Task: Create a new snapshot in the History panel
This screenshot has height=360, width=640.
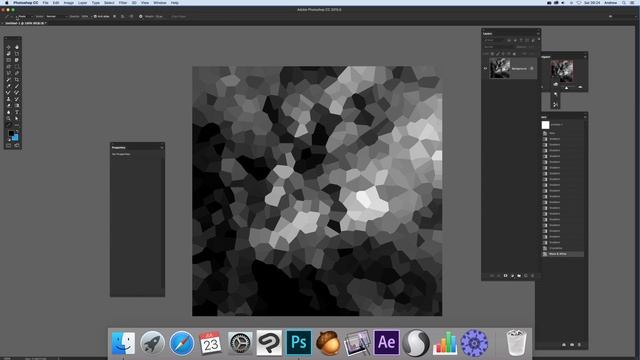Action: pos(572,344)
